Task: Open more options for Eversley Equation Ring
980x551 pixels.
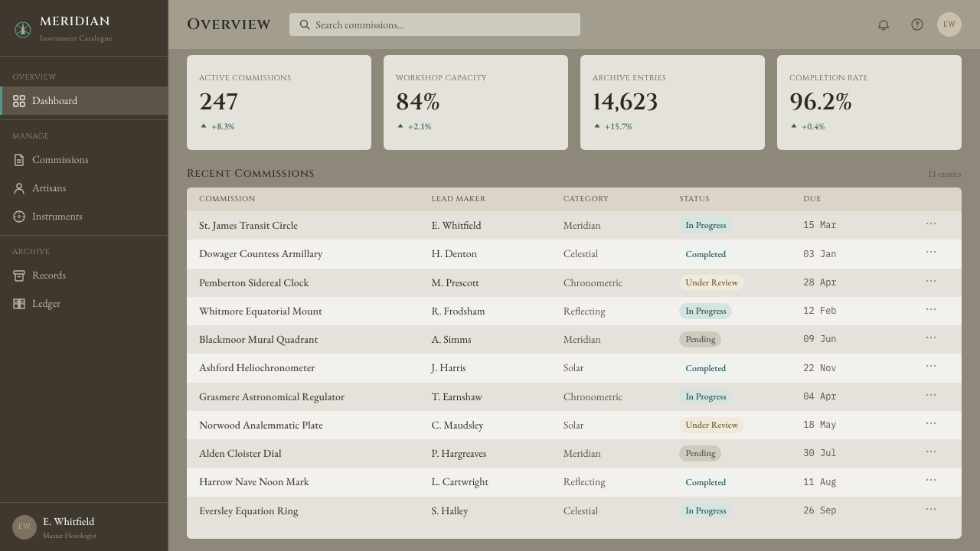Action: pos(931,509)
